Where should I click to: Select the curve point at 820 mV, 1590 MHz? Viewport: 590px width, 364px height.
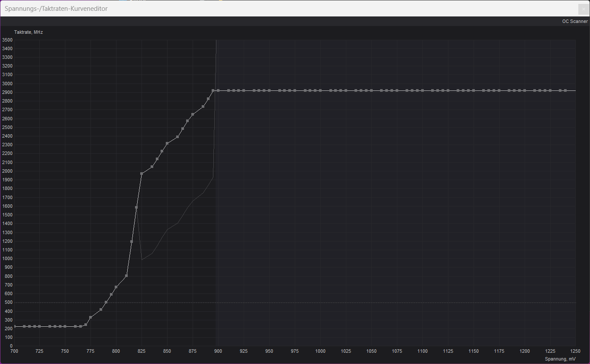136,207
